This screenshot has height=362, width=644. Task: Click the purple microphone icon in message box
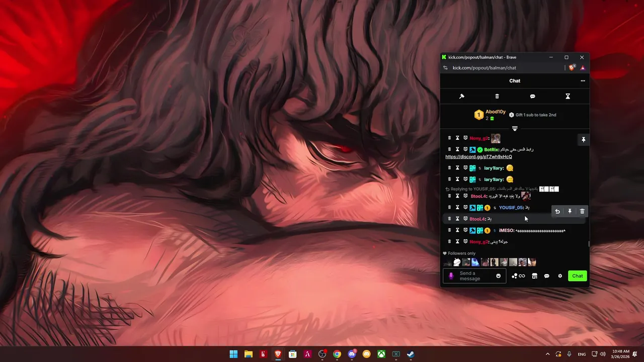(x=451, y=276)
